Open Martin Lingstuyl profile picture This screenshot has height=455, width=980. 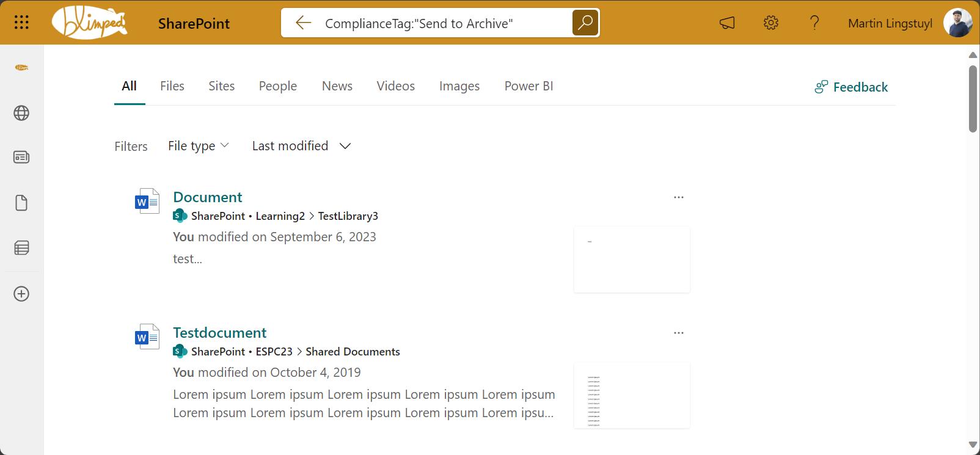[957, 23]
